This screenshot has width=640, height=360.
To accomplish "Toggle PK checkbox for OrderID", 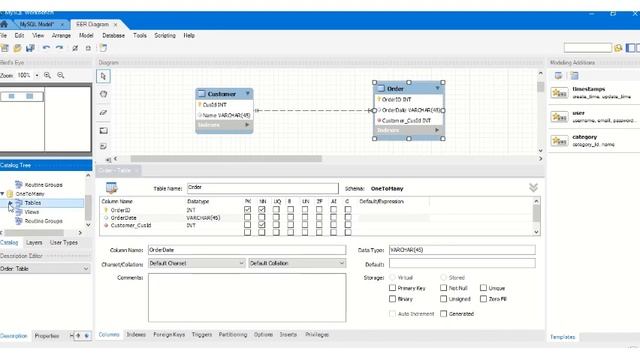I will coord(247,209).
